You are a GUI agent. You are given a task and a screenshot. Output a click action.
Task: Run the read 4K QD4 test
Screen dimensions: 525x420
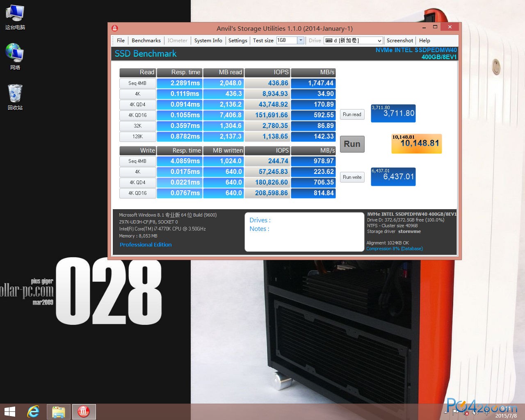tap(137, 105)
